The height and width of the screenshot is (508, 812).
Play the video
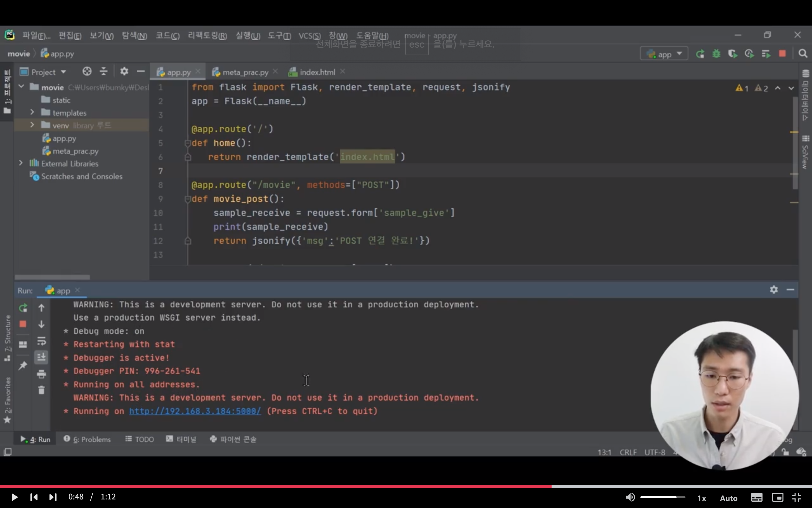14,497
